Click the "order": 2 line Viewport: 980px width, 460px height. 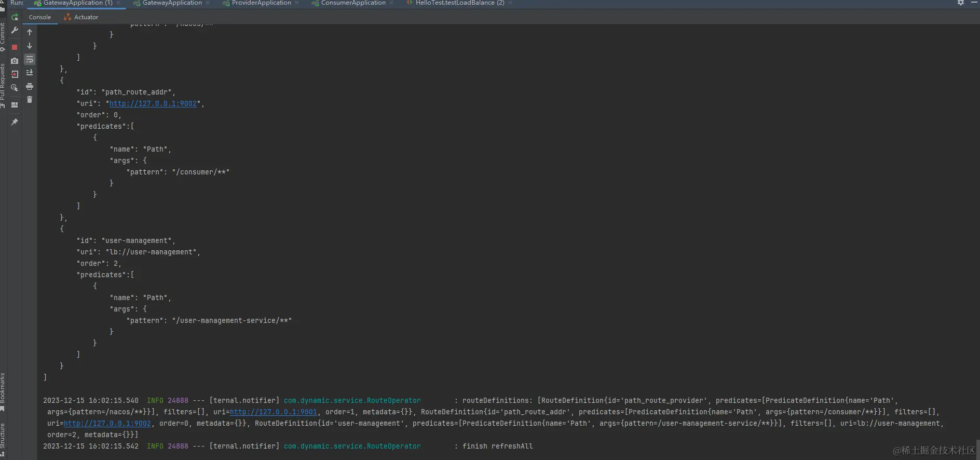pyautogui.click(x=99, y=263)
